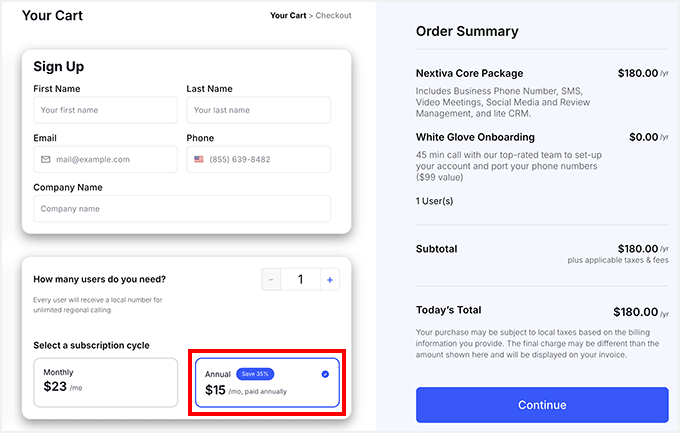This screenshot has width=680, height=433.
Task: Click into the Last Name field
Action: (258, 110)
